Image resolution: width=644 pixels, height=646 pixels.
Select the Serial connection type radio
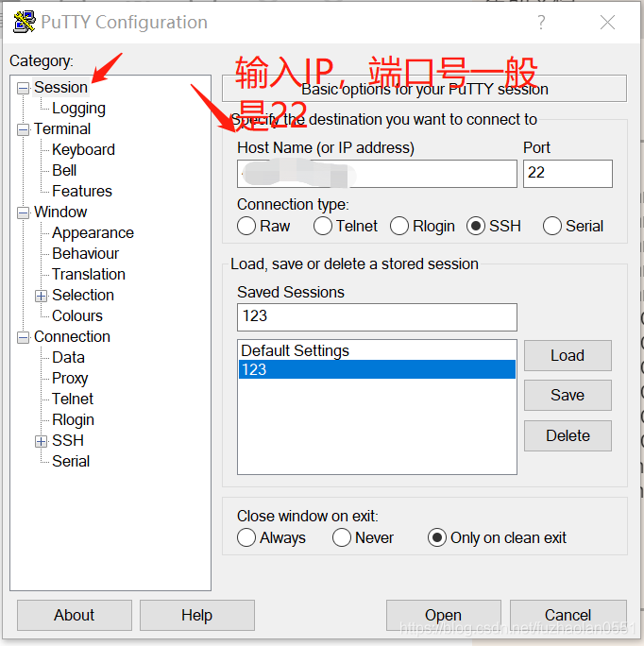(552, 226)
